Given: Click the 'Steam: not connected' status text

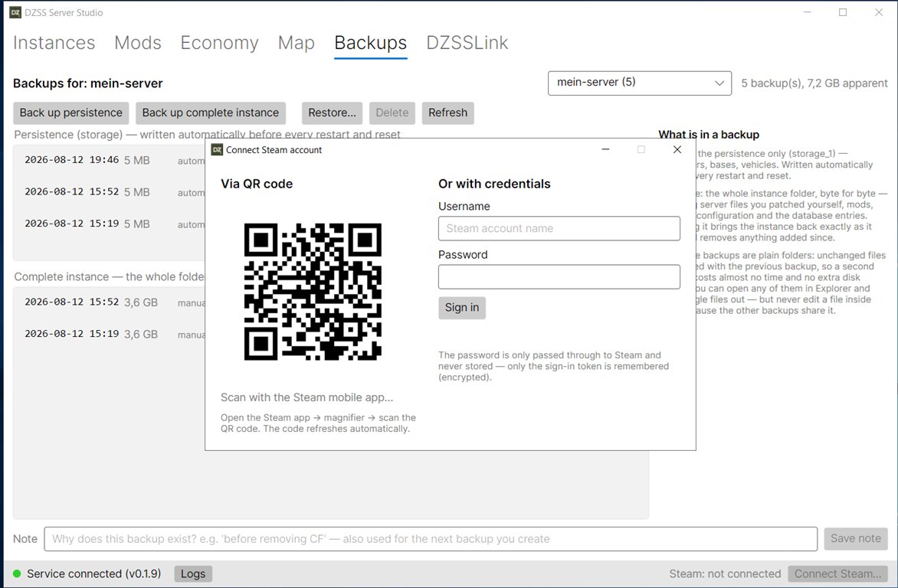Looking at the screenshot, I should [725, 573].
